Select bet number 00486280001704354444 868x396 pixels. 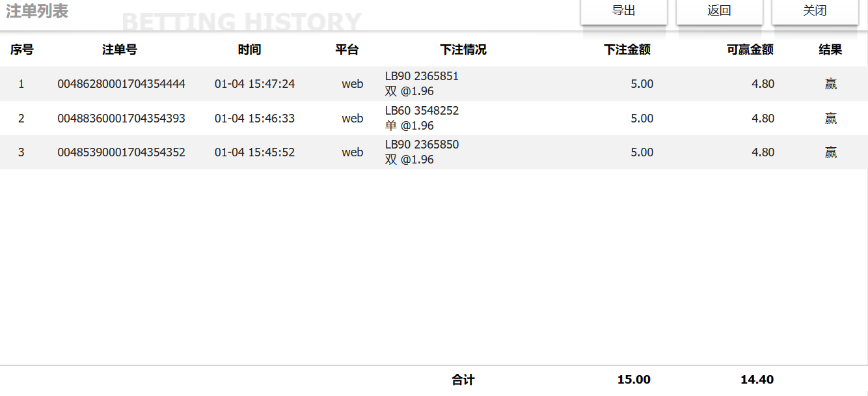[121, 84]
